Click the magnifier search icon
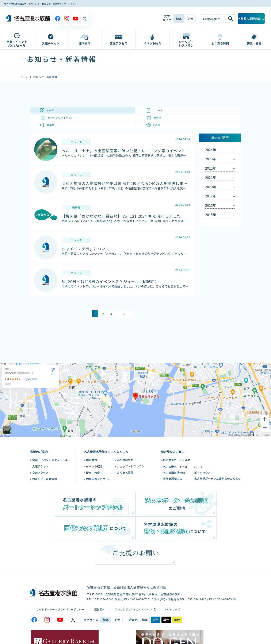 pyautogui.click(x=230, y=19)
